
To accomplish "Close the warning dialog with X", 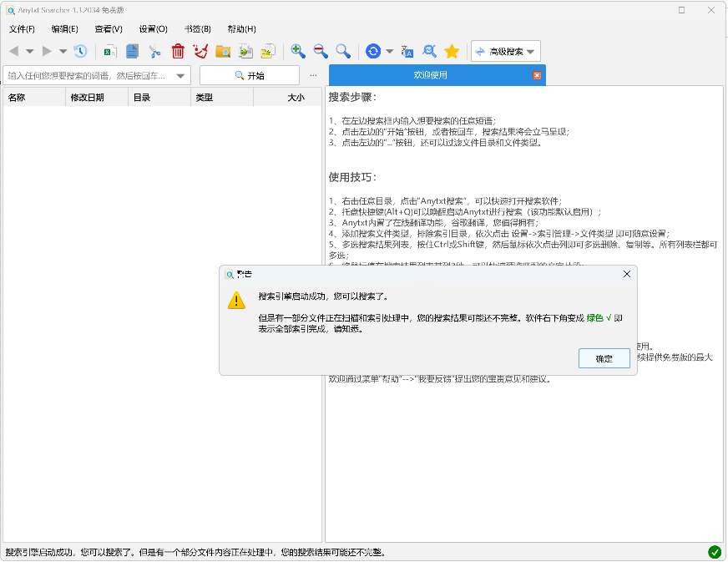I will [627, 274].
